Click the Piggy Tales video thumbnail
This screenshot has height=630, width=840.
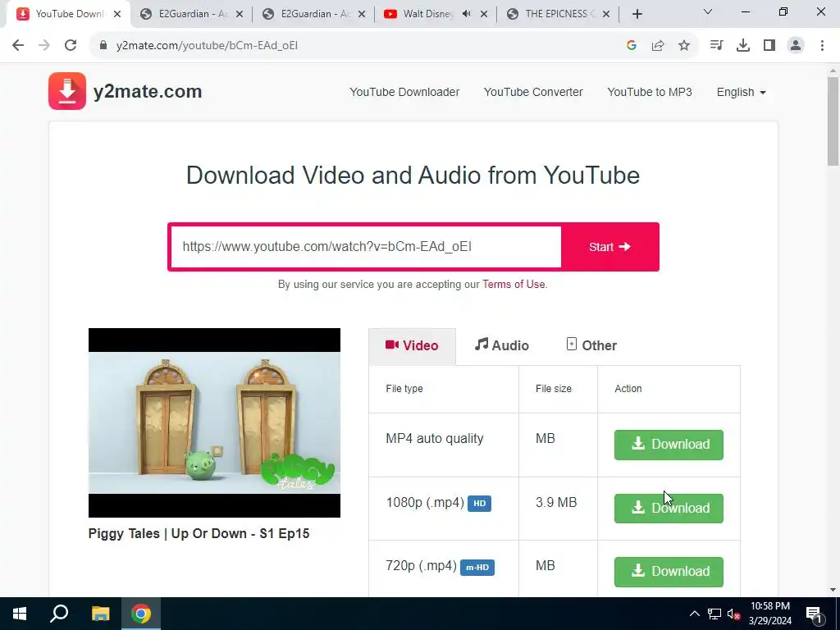[214, 422]
